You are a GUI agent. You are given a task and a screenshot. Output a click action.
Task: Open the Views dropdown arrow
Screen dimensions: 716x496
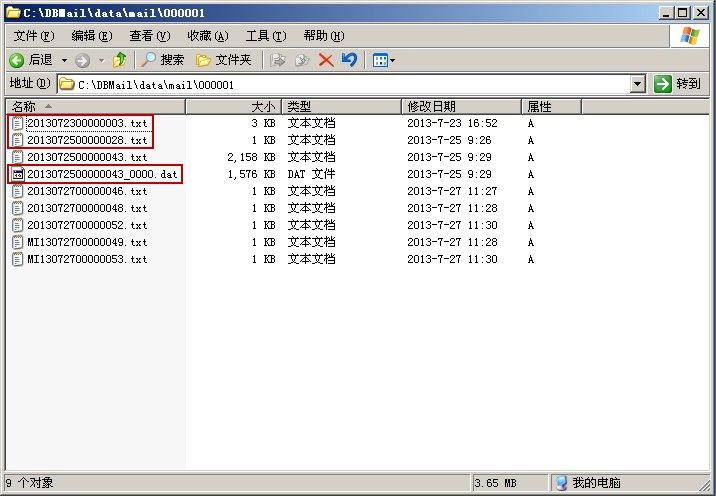[392, 60]
